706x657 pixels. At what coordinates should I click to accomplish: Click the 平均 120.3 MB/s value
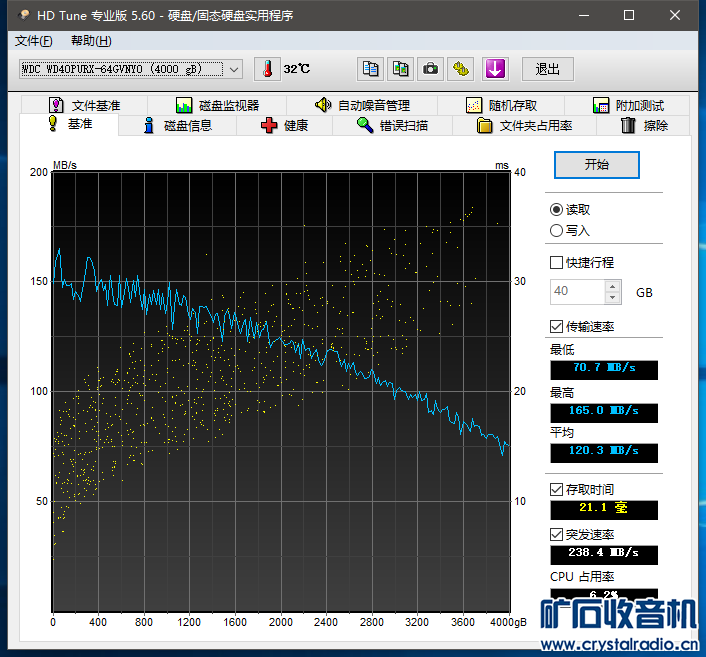(604, 453)
